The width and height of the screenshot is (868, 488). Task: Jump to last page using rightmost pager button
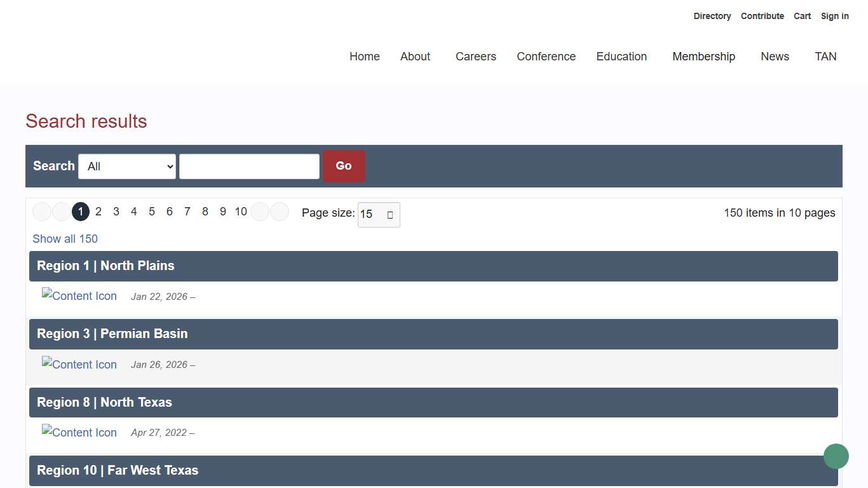point(280,212)
